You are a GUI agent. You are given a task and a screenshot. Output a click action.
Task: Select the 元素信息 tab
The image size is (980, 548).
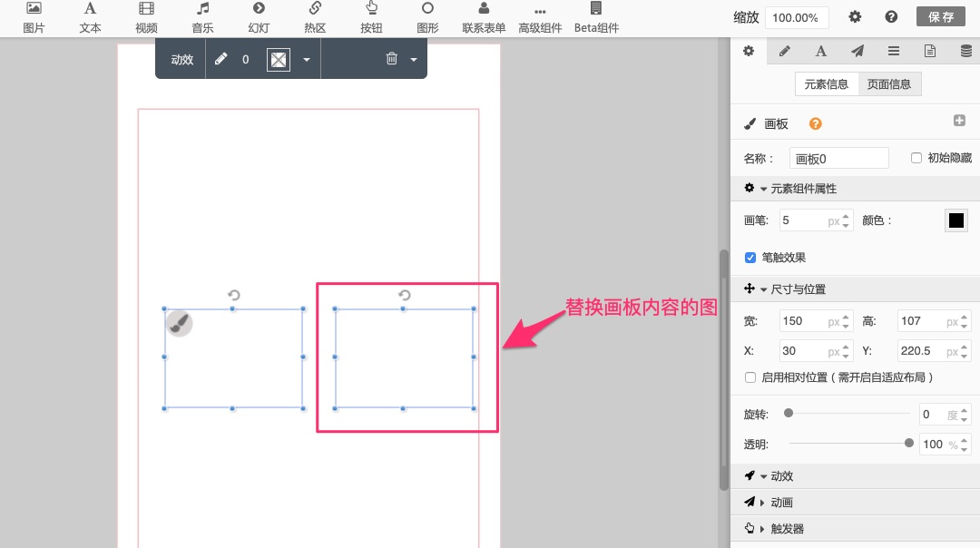826,84
